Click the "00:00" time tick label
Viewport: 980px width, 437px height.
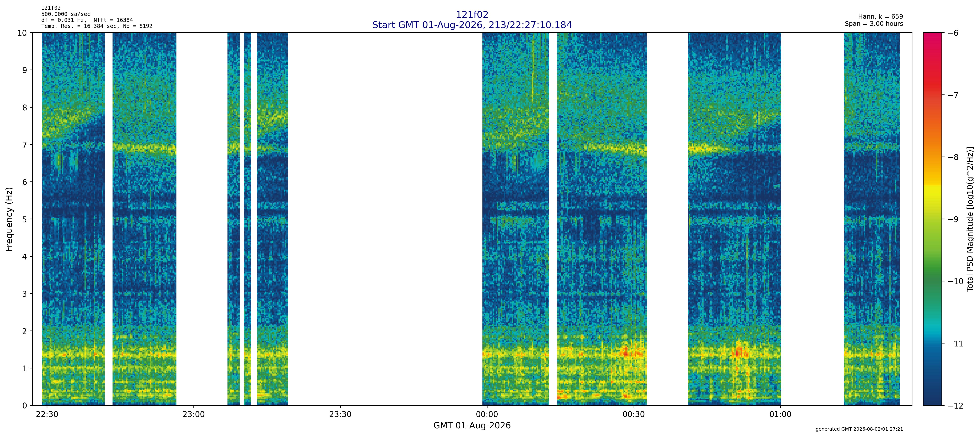487,414
